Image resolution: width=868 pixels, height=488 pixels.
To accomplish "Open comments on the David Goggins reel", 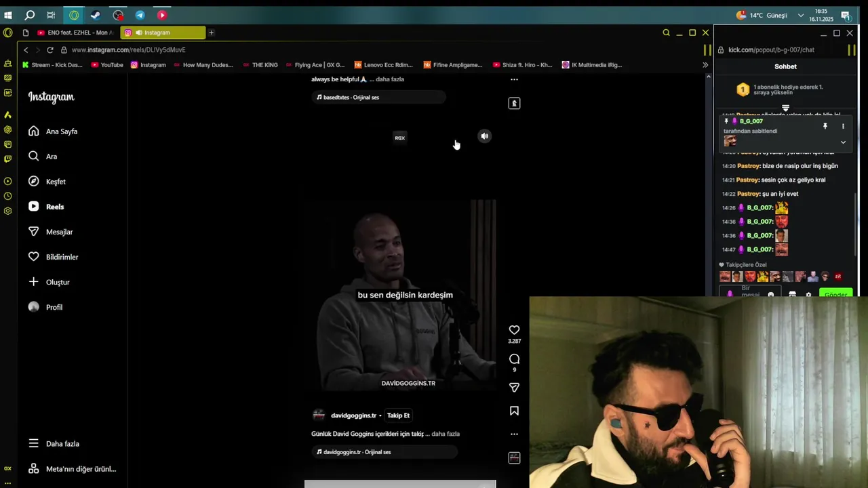I will (x=514, y=359).
